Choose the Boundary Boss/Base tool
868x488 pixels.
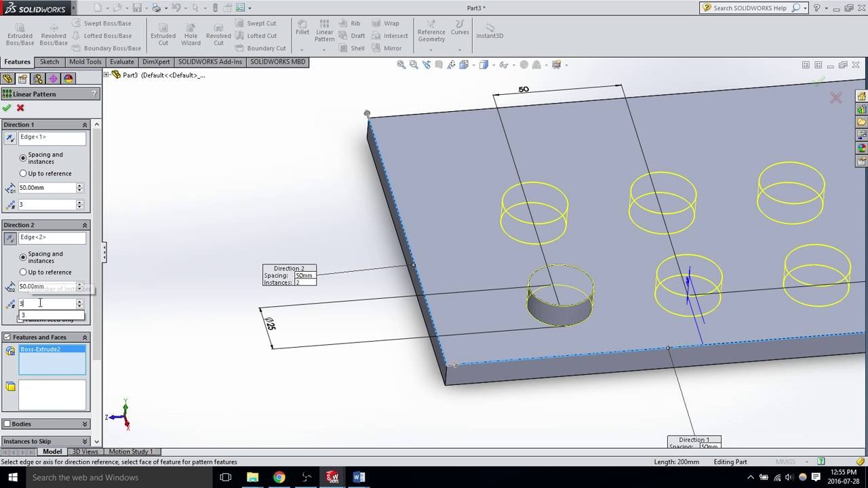coord(106,48)
